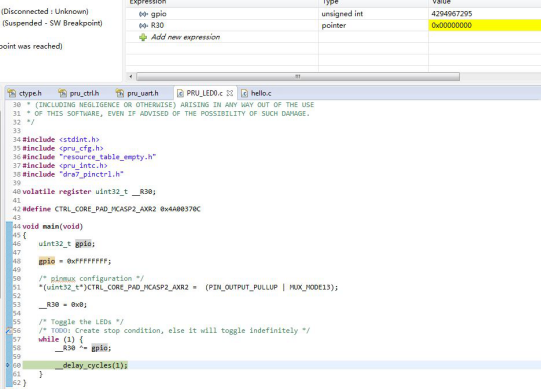Select the R30 expression row
This screenshot has width=541, height=389.
tap(333, 26)
